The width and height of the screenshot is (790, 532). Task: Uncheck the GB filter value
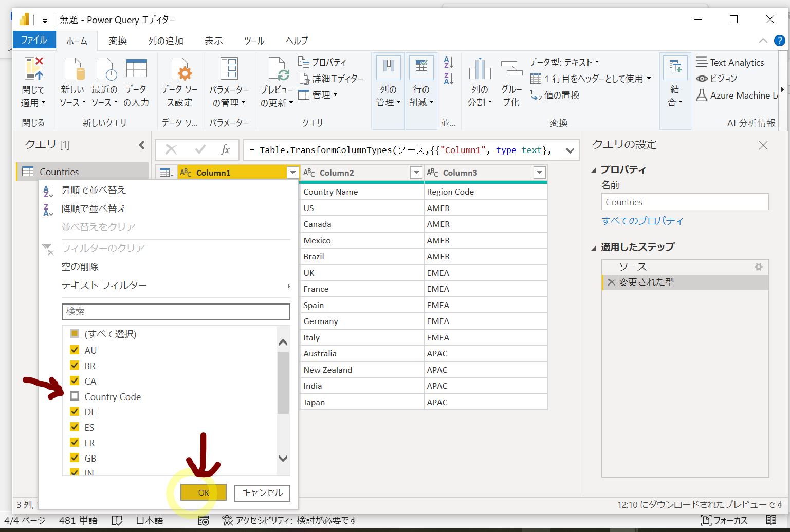point(75,458)
